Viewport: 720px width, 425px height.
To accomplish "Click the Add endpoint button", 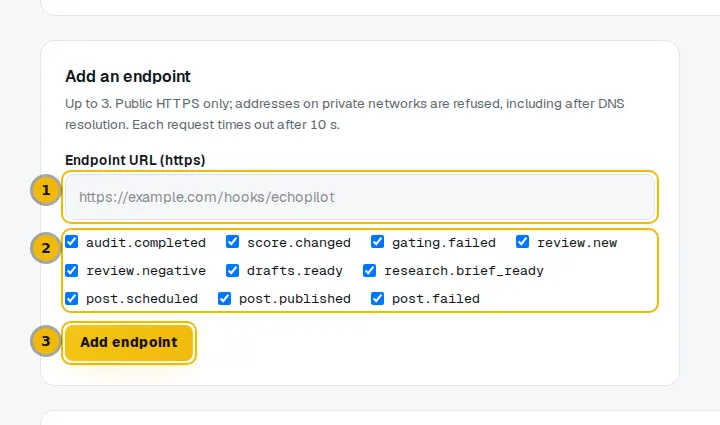I will point(129,342).
